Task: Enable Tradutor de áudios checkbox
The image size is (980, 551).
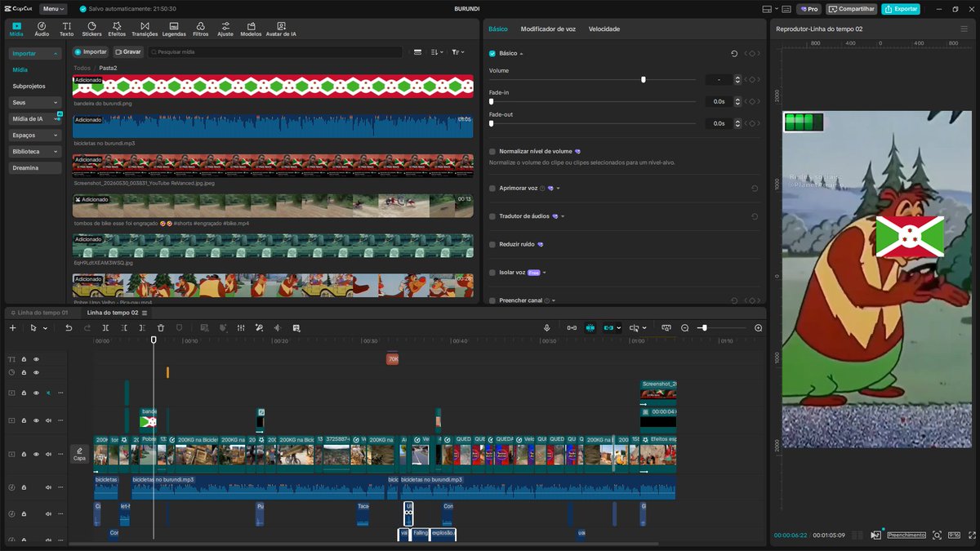Action: [492, 216]
